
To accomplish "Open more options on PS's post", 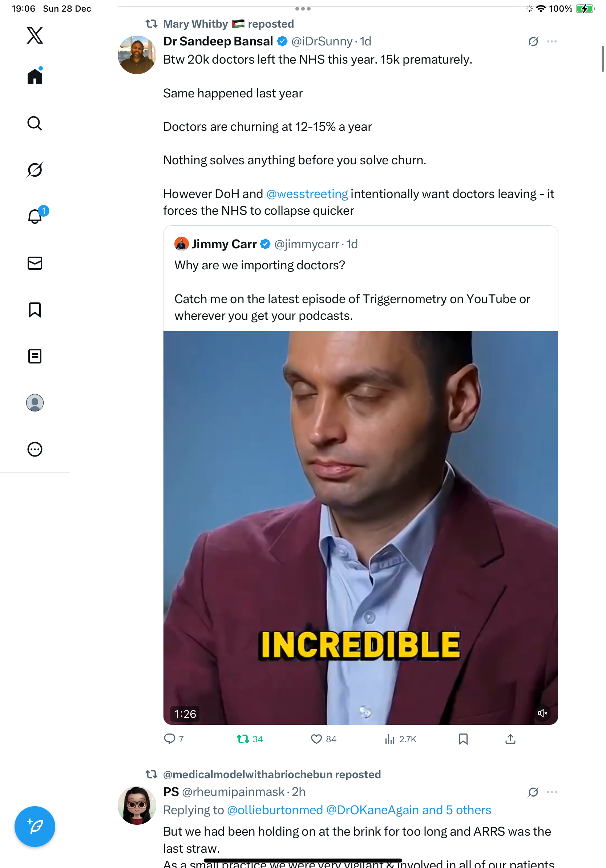I will pos(552,792).
